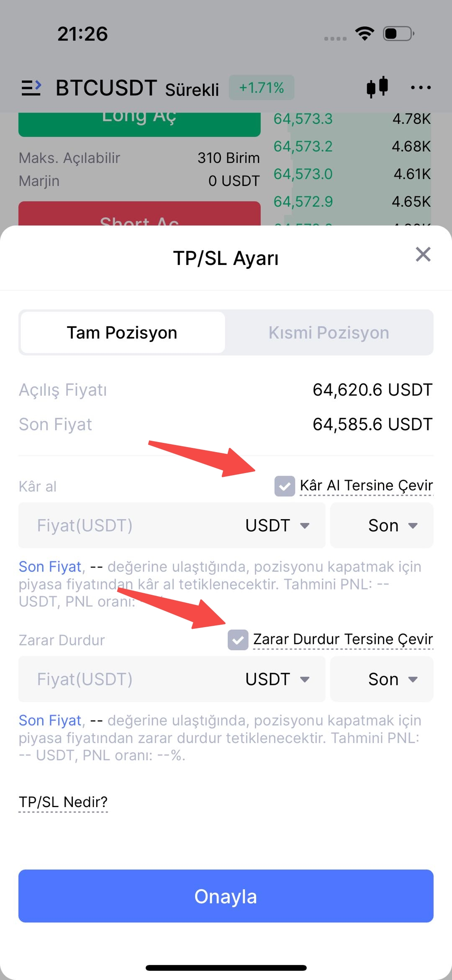452x980 pixels.
Task: Toggle Kâr Al Tersine Çevir checkbox
Action: (x=285, y=486)
